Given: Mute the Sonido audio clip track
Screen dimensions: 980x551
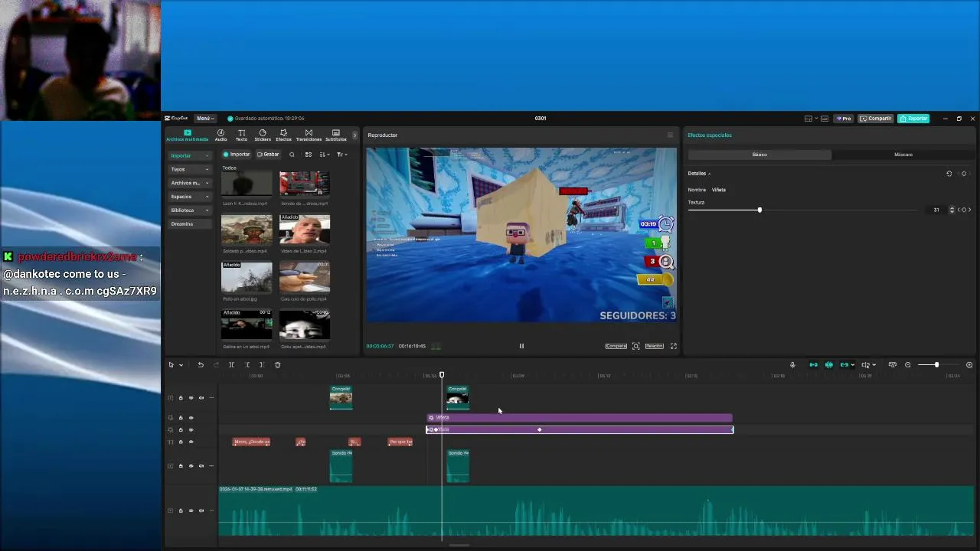Looking at the screenshot, I should click(201, 465).
